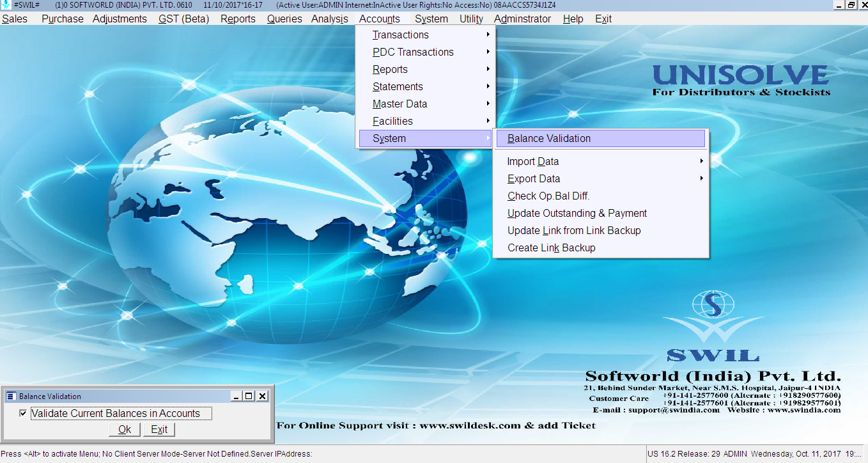
Task: Click 'US 16.2 Release: 29' in status bar
Action: coord(685,454)
